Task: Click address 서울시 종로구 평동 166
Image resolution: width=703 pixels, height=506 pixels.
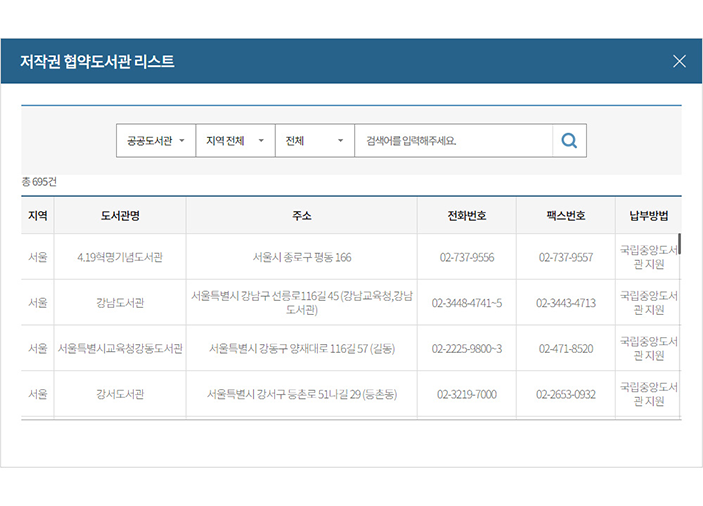Action: coord(301,257)
